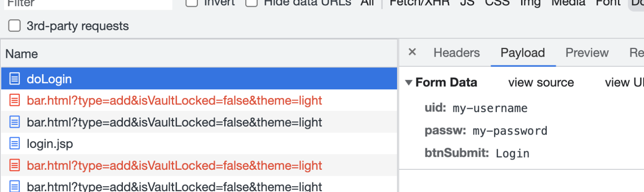This screenshot has width=644, height=192.
Task: Click the login.jsp document icon
Action: [x=15, y=144]
